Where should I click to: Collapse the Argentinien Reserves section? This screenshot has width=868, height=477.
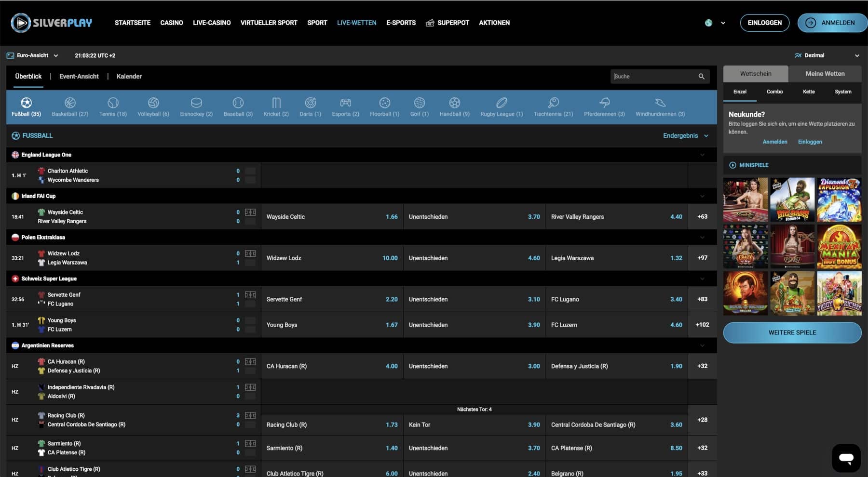pyautogui.click(x=702, y=345)
